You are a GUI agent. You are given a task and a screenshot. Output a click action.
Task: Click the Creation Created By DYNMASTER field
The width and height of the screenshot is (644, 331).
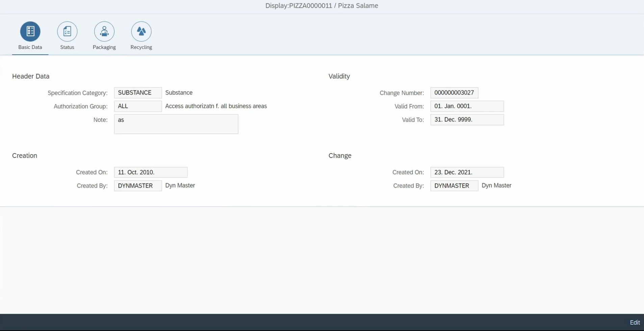(138, 186)
